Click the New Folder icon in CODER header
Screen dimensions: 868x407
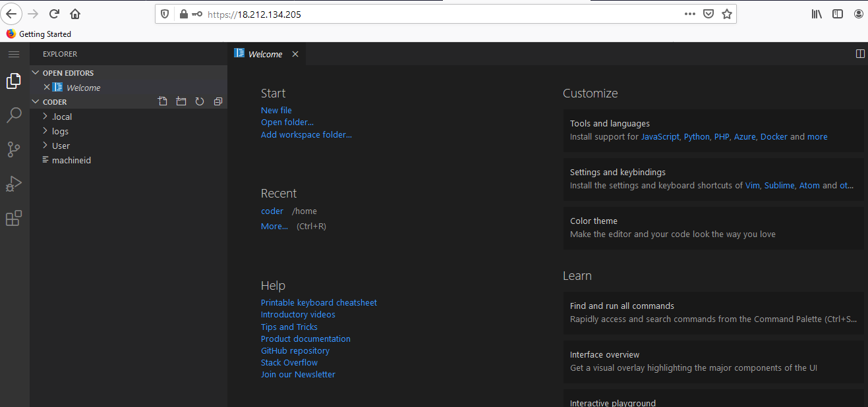[x=181, y=101]
